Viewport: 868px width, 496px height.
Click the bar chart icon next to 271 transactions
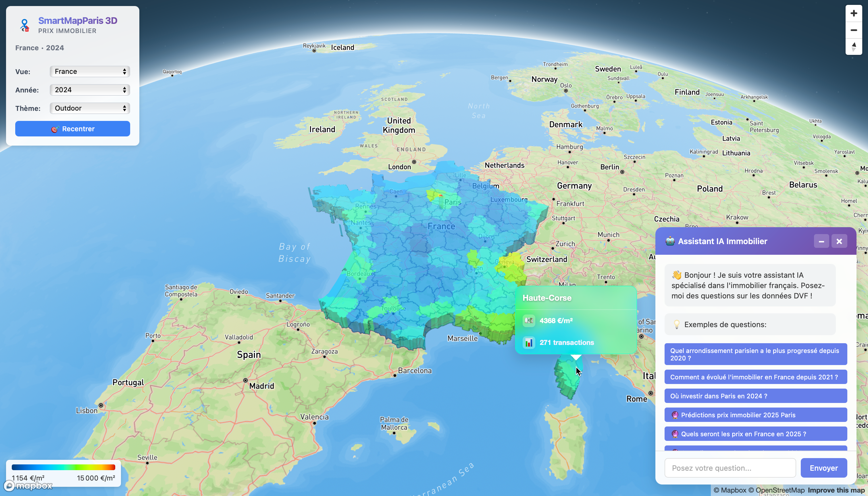pyautogui.click(x=529, y=342)
